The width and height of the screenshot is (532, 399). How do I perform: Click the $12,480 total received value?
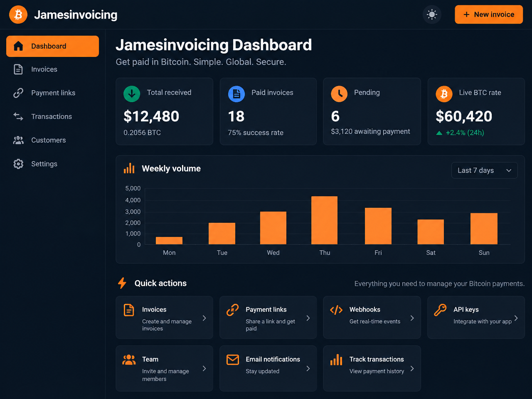(x=151, y=116)
